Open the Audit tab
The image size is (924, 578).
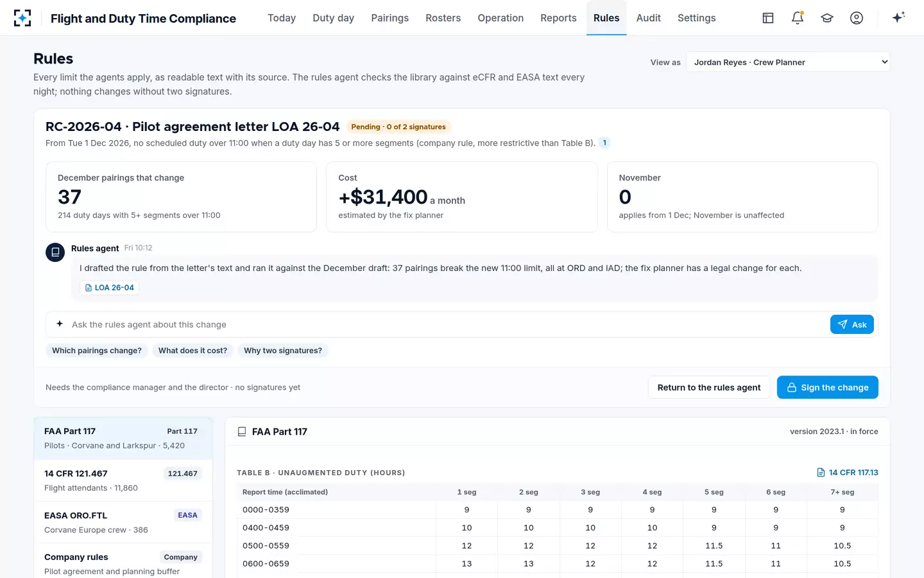point(648,18)
